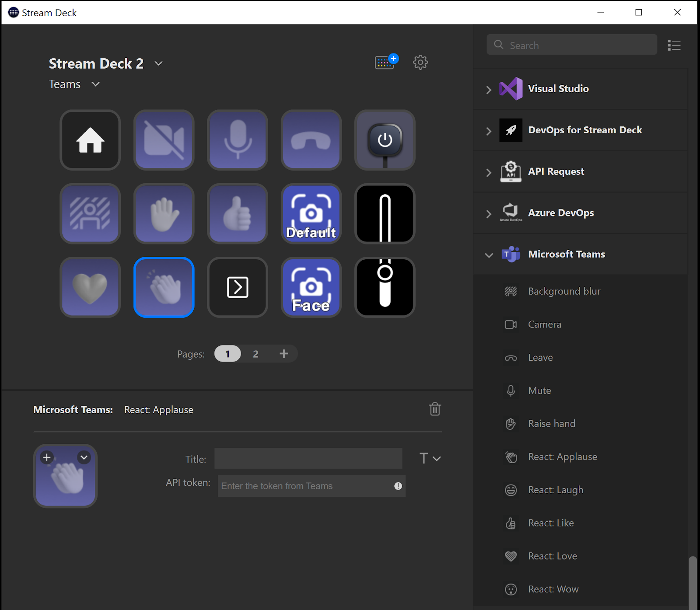Click the Title input field
Image resolution: width=700 pixels, height=610 pixels.
point(308,458)
